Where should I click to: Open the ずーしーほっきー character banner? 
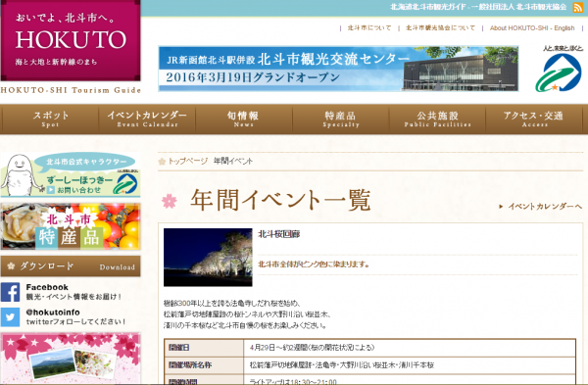(x=71, y=174)
